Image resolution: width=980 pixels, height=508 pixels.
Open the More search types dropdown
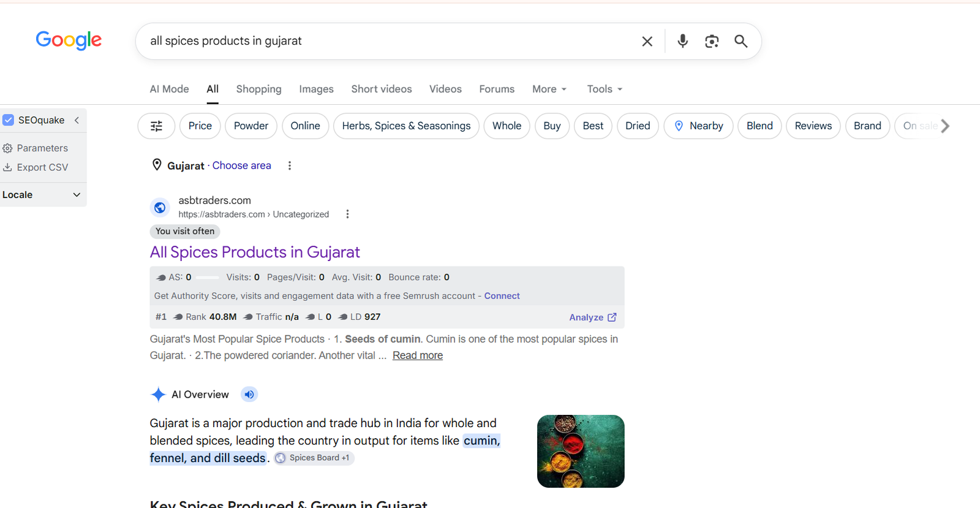coord(549,89)
